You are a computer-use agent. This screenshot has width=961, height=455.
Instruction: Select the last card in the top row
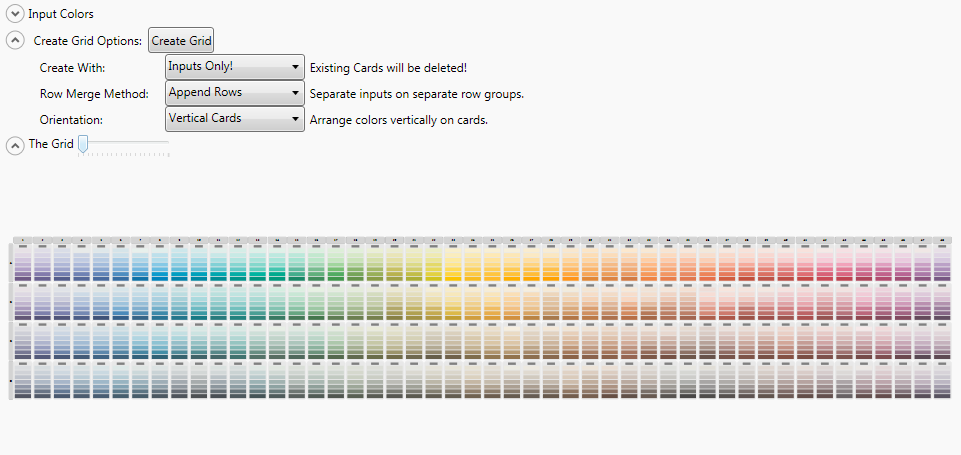tap(942, 262)
